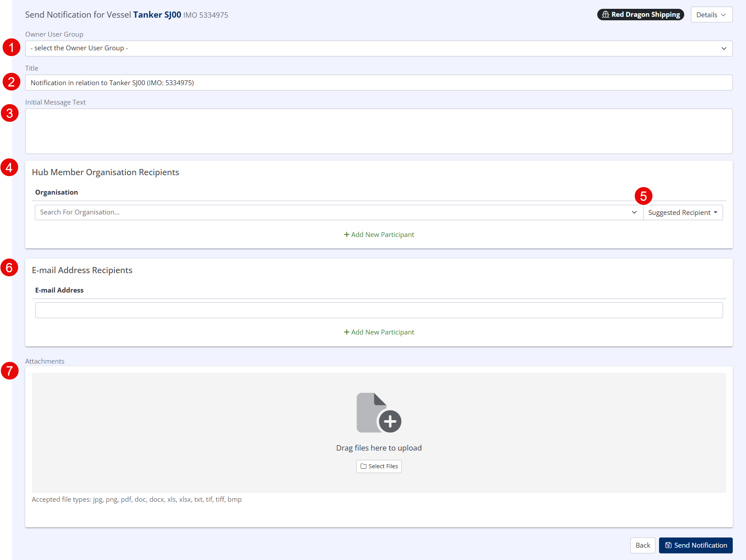Click the red number 4 marker
The width and height of the screenshot is (746, 560).
click(9, 168)
